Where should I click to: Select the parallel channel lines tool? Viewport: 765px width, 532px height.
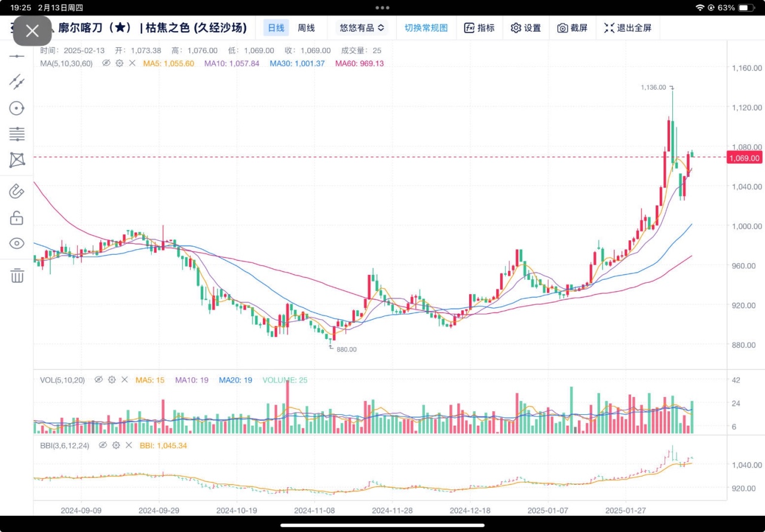[17, 81]
